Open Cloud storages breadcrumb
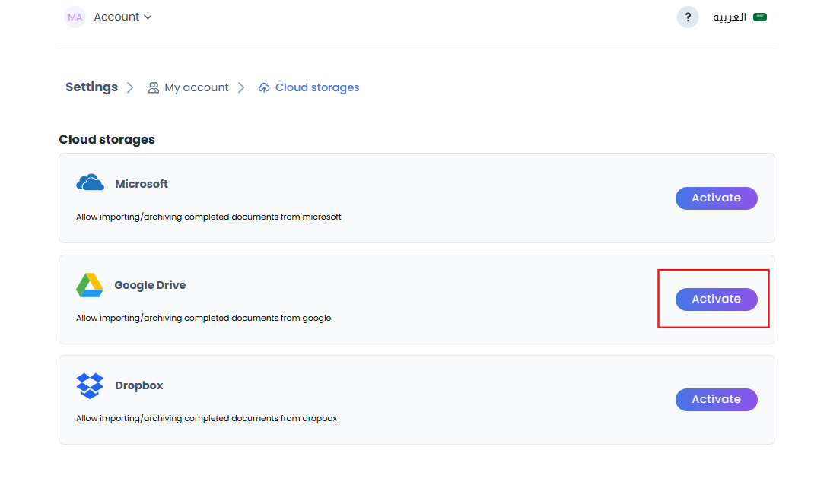The width and height of the screenshot is (827, 504). [x=309, y=87]
